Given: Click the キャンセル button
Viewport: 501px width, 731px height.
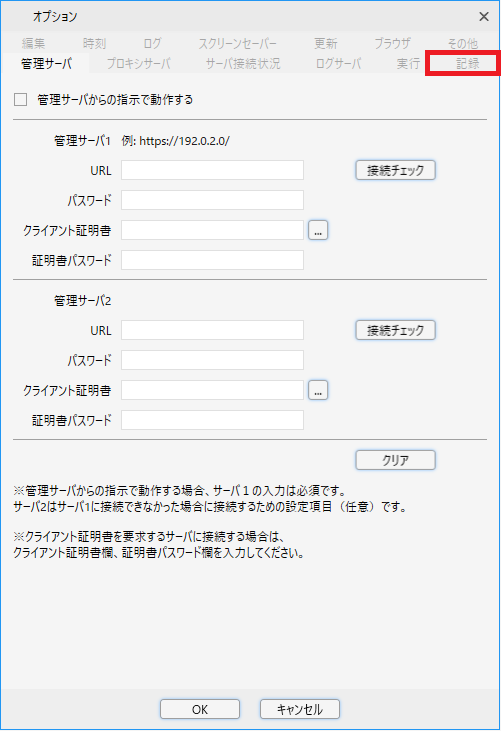Looking at the screenshot, I should (x=300, y=709).
